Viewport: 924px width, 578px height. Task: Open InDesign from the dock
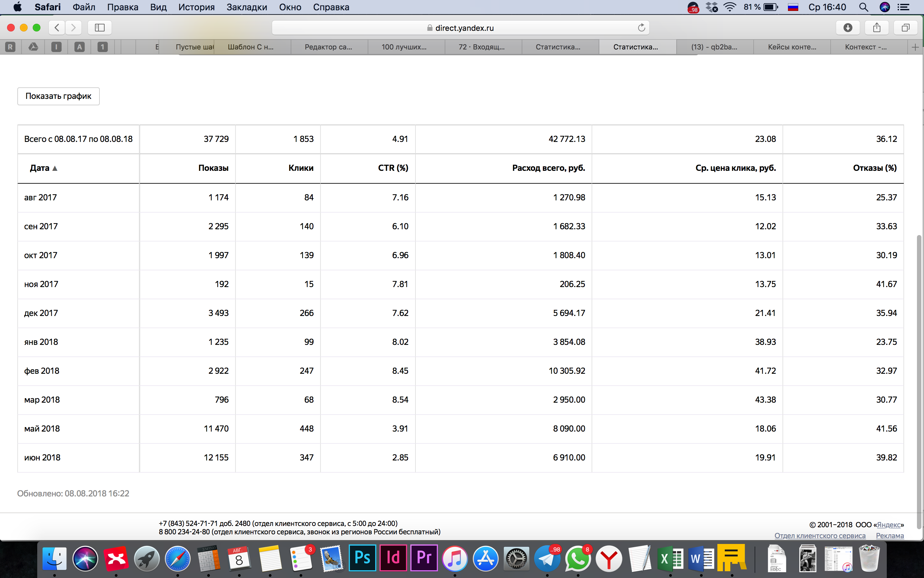[x=393, y=558]
